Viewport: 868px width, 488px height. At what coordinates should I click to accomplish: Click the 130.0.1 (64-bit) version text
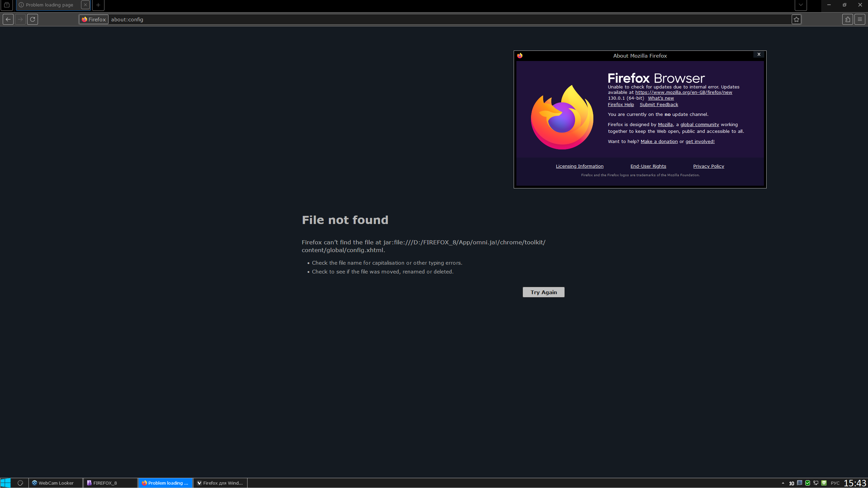pyautogui.click(x=626, y=98)
